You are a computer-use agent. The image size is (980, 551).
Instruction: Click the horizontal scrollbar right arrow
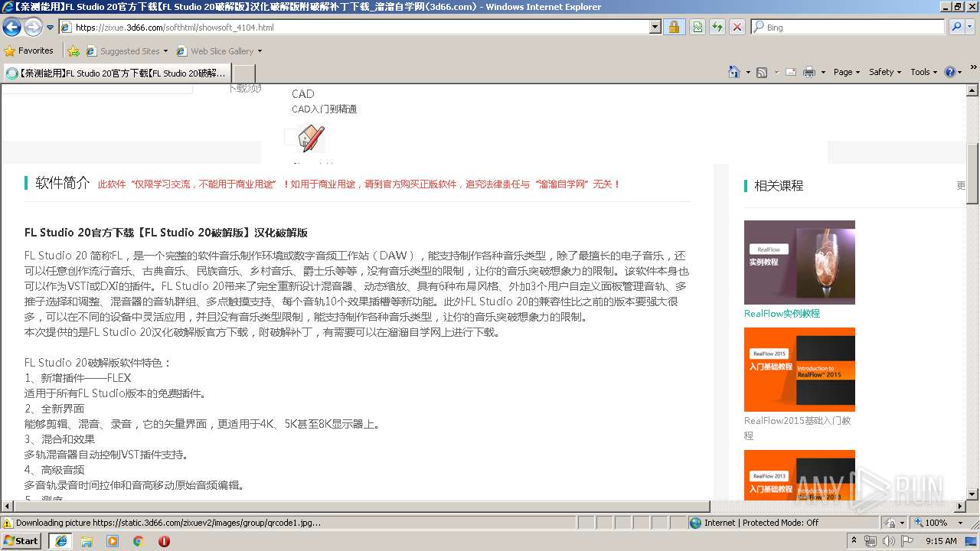coord(960,507)
